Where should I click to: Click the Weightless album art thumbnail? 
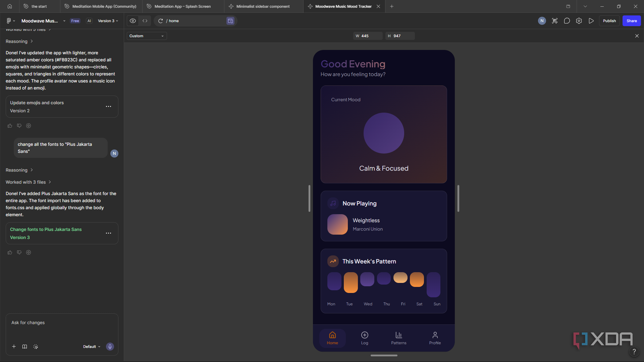(x=337, y=224)
